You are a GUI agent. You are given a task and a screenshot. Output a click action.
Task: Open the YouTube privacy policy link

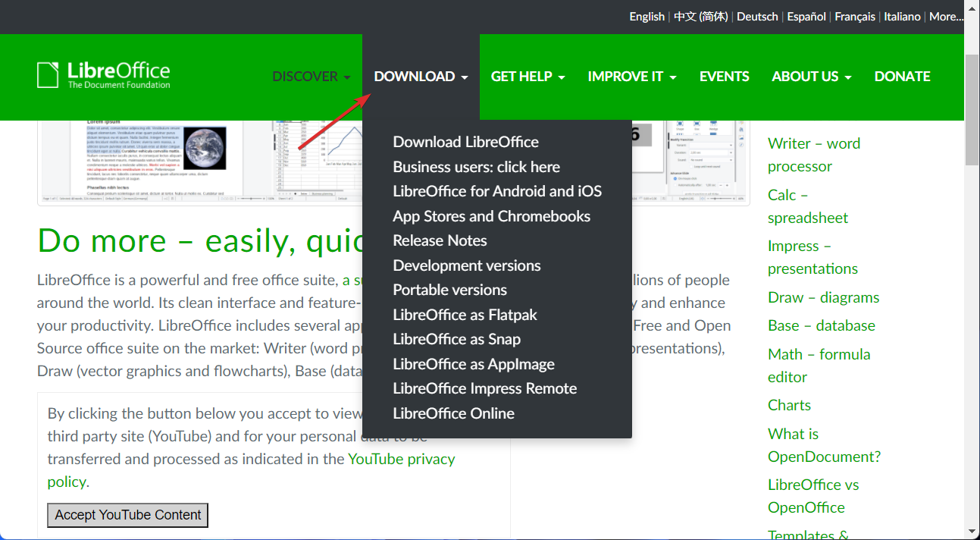click(402, 459)
